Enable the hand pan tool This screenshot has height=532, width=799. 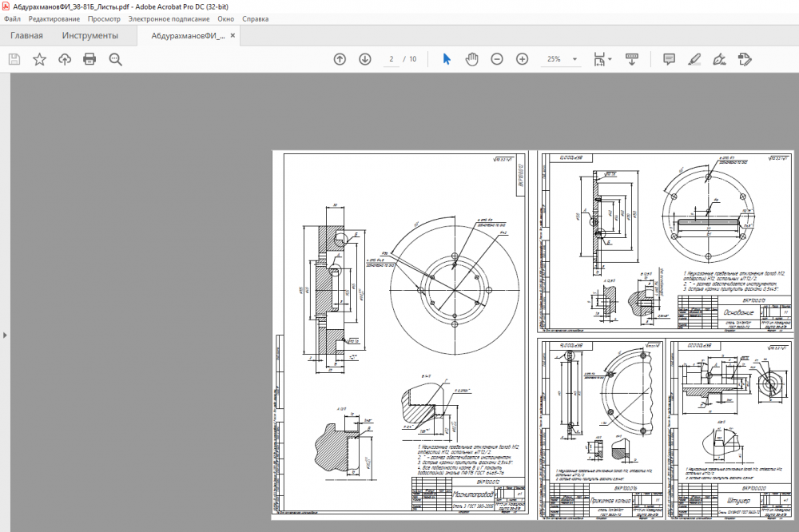point(471,59)
